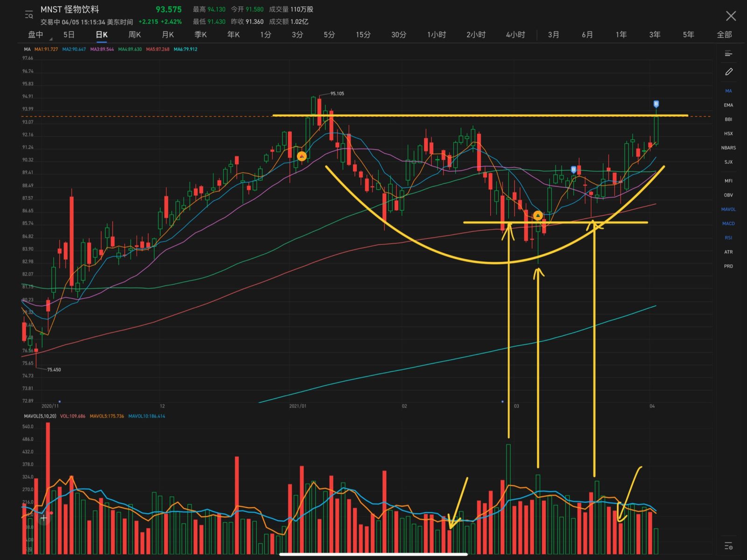Click the MNST 怪物饮料 stock title
Viewport: 747px width, 560px height.
tap(70, 9)
